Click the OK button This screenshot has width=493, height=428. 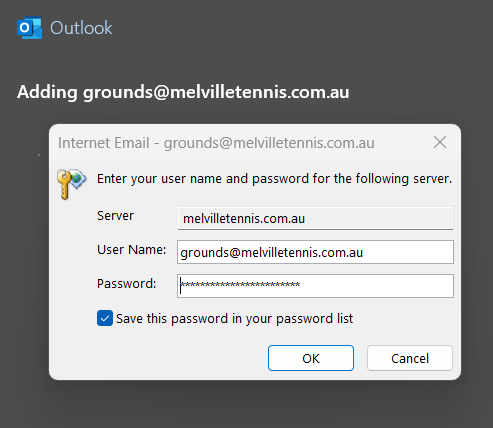[311, 358]
